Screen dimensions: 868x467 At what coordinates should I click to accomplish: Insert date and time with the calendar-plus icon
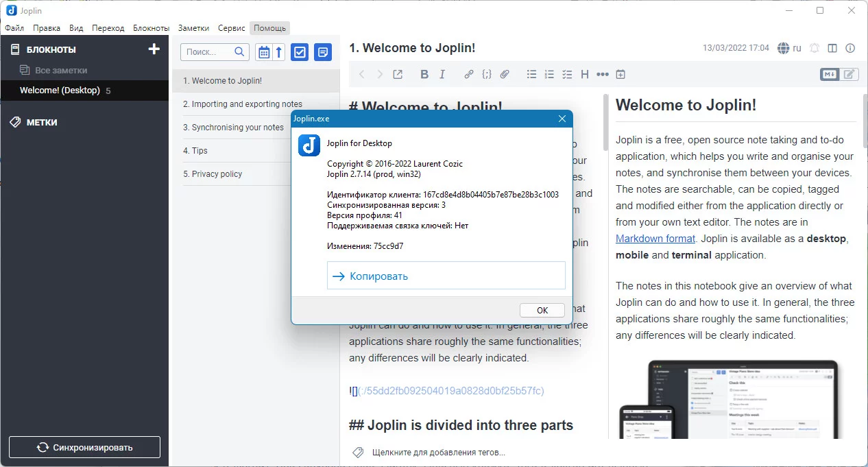click(620, 74)
